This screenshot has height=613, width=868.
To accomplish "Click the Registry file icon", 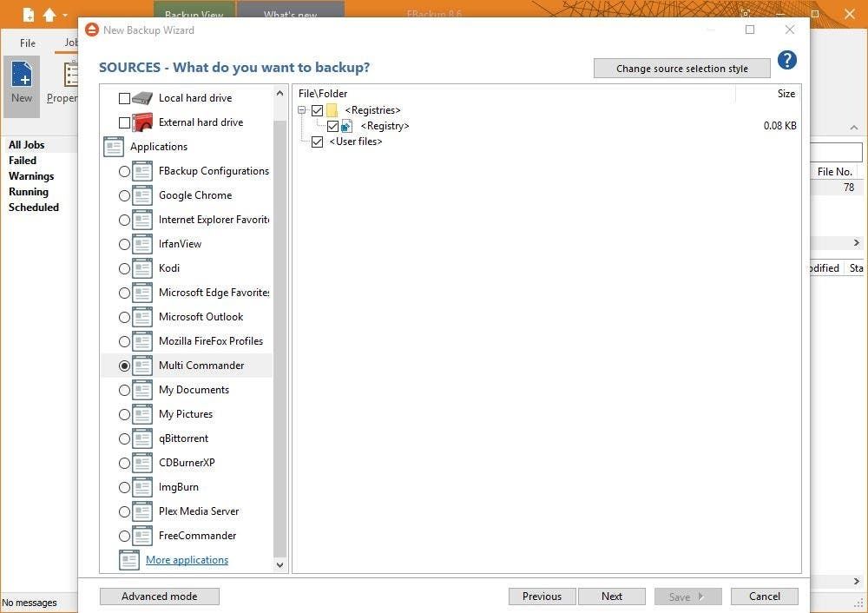I will point(346,126).
